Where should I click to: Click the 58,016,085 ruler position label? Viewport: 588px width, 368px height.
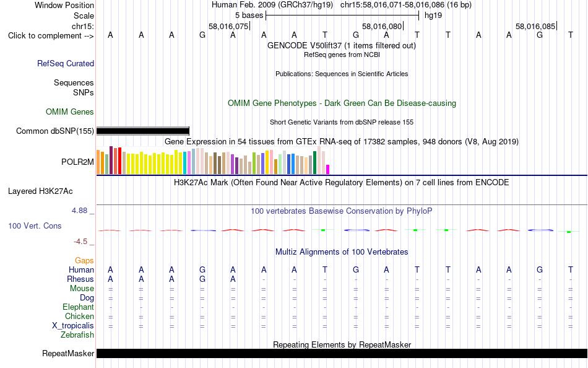point(535,26)
